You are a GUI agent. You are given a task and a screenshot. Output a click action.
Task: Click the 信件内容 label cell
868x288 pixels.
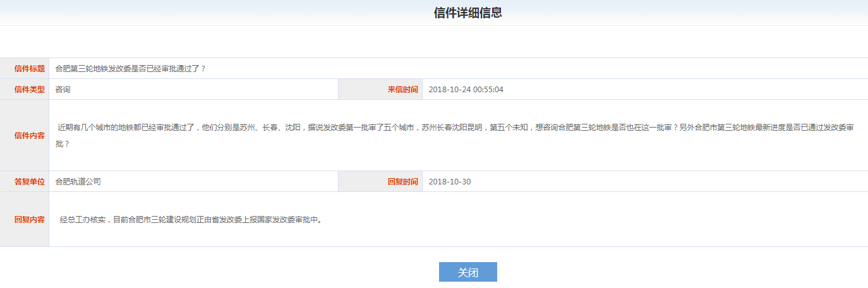pyautogui.click(x=25, y=135)
